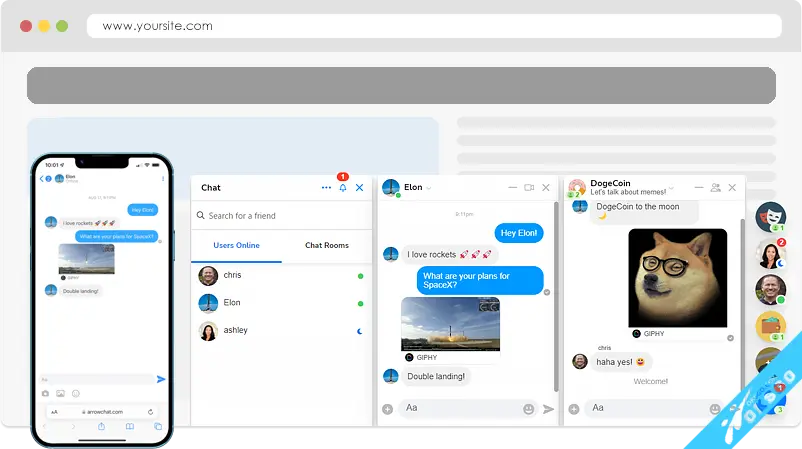Switch to the Chat Rooms tab

(x=327, y=245)
